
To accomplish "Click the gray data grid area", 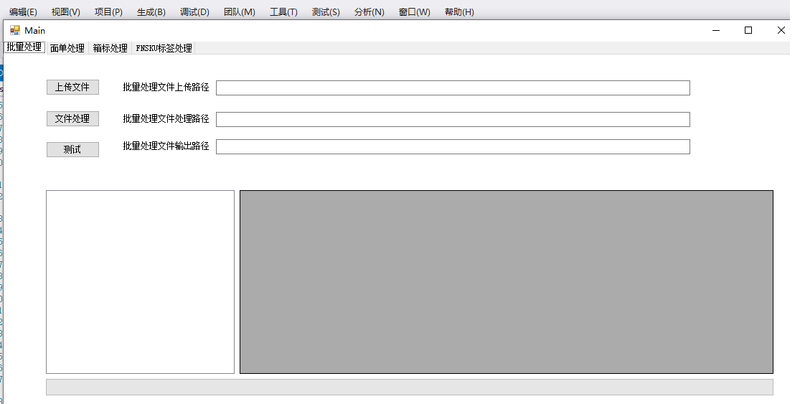I will [x=507, y=282].
